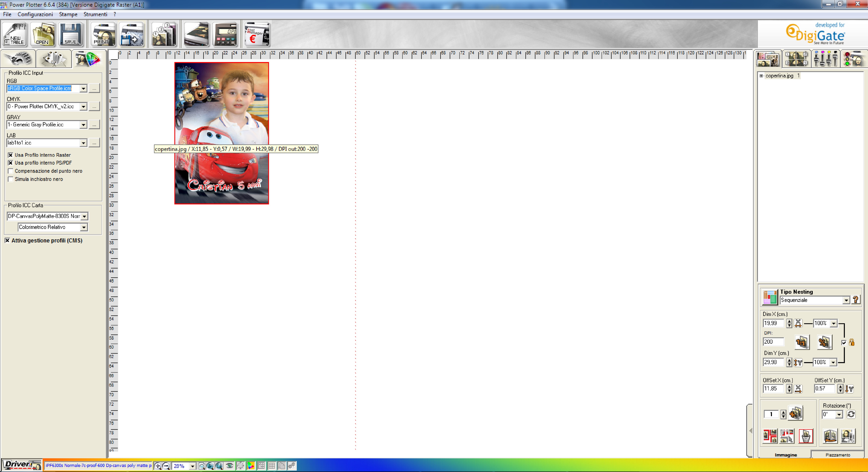Browse for an RGB profile file

(94, 88)
